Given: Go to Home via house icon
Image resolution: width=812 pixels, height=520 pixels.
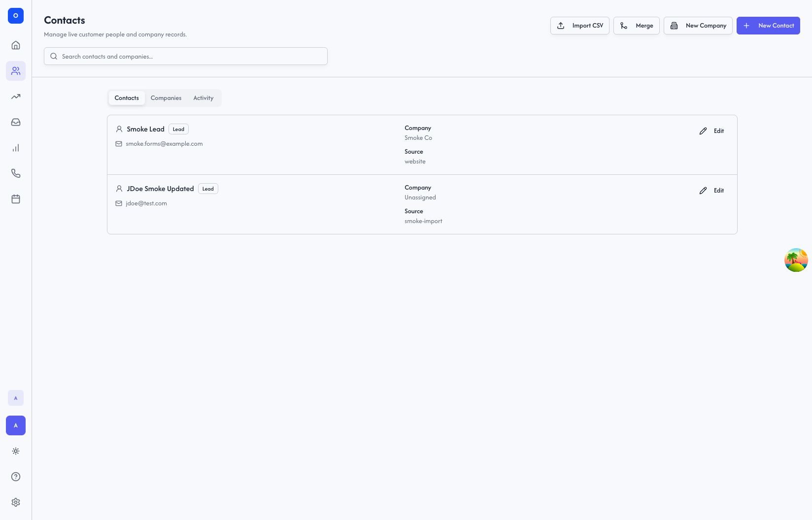Looking at the screenshot, I should point(16,45).
